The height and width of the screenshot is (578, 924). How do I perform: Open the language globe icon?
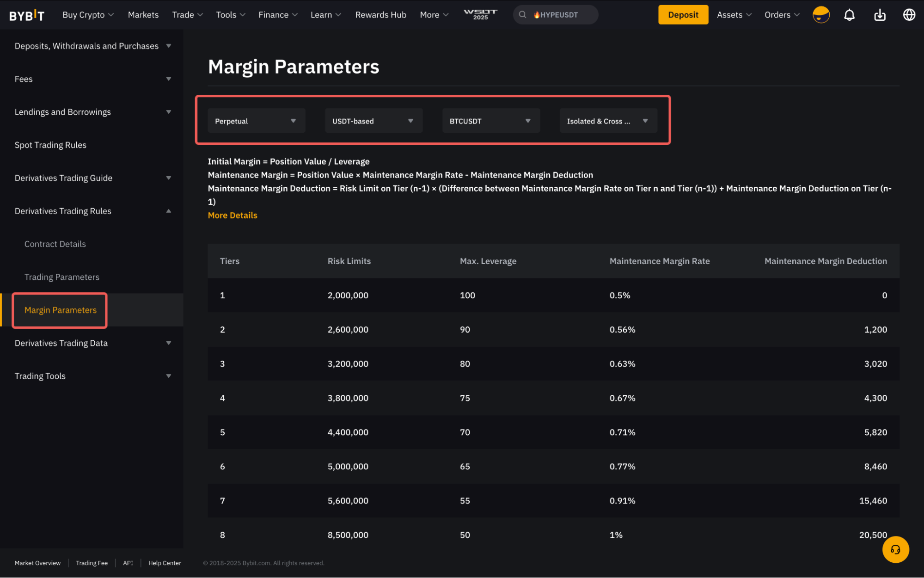click(x=909, y=15)
